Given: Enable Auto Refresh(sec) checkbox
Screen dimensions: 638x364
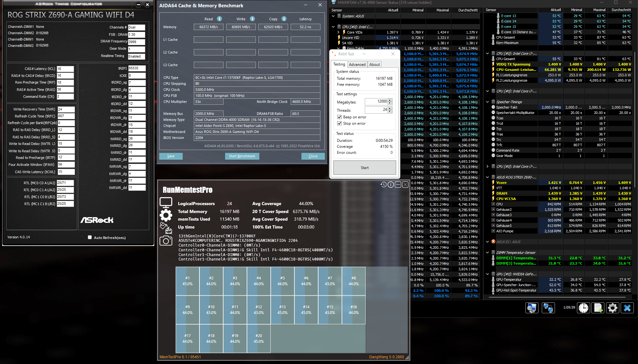Looking at the screenshot, I should pos(90,237).
